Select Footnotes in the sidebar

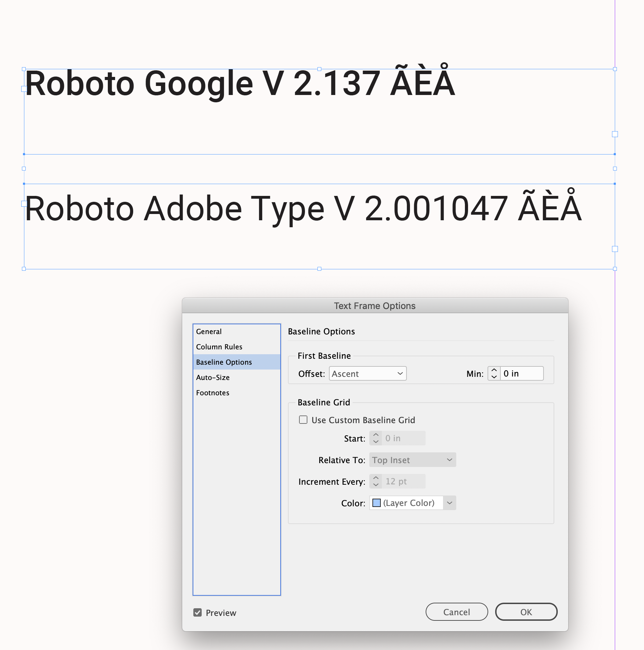coord(212,393)
